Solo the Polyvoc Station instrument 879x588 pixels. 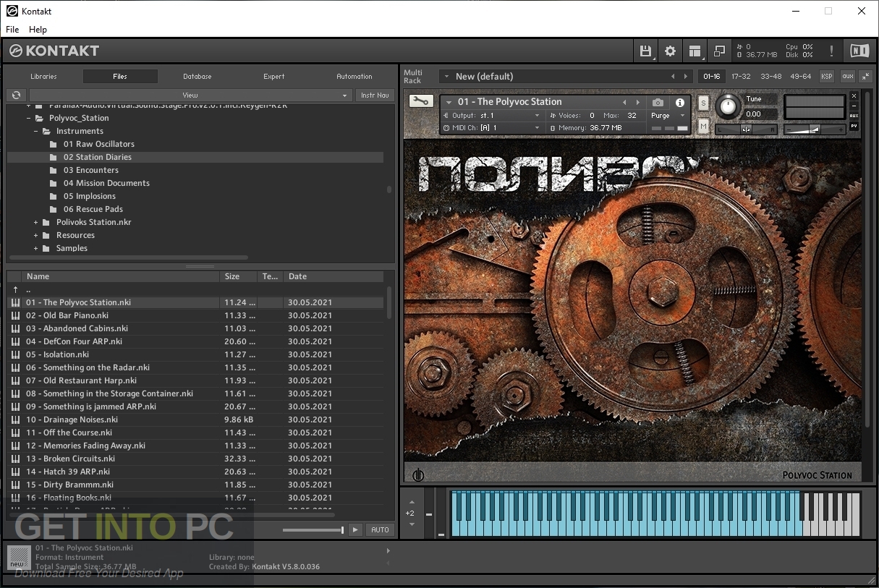point(703,103)
